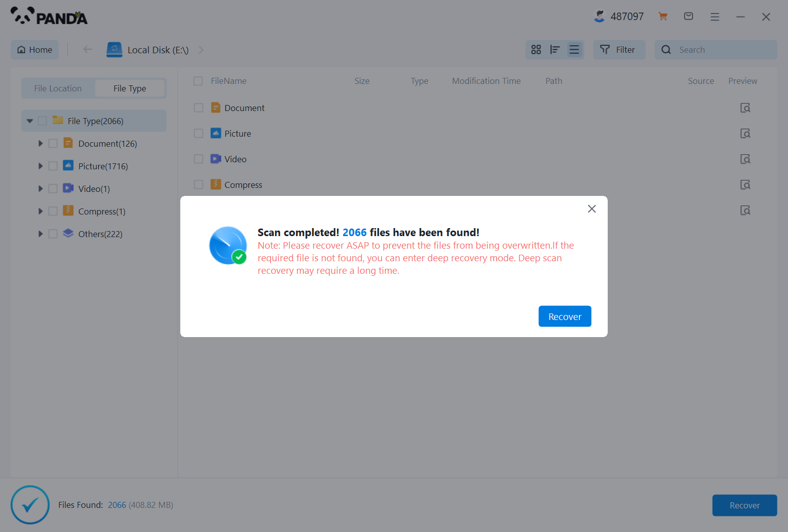This screenshot has height=532, width=788.
Task: Click the breadcrumb forward chevron
Action: pyautogui.click(x=201, y=50)
